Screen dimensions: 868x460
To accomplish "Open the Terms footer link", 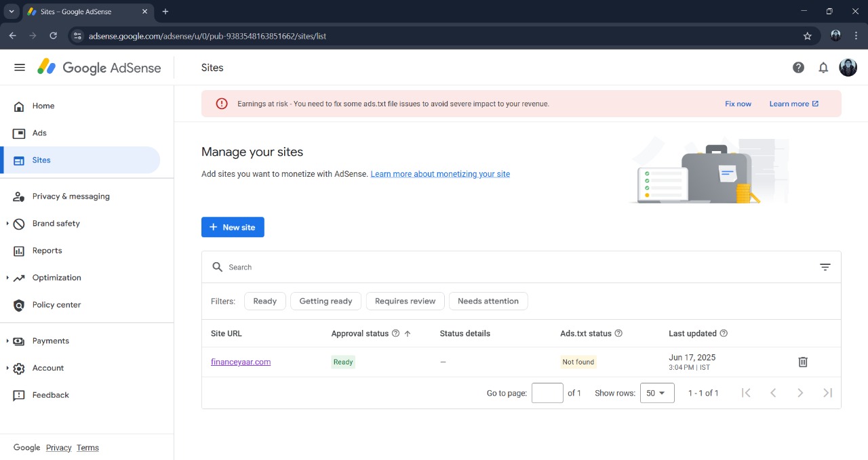I will 87,448.
